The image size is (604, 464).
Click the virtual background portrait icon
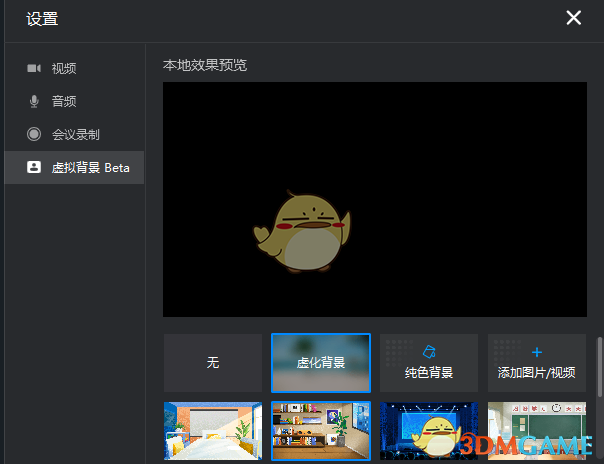tap(34, 167)
